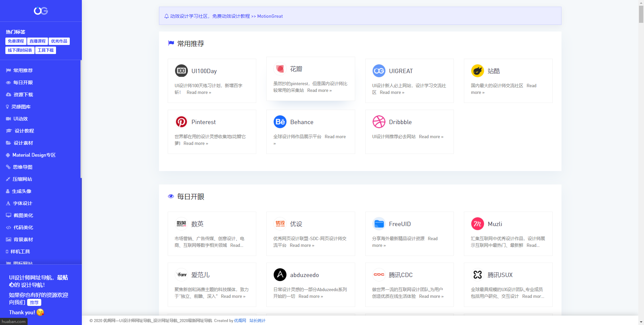
Task: Click the UIGREAT logo at top of sidebar
Action: 40,11
